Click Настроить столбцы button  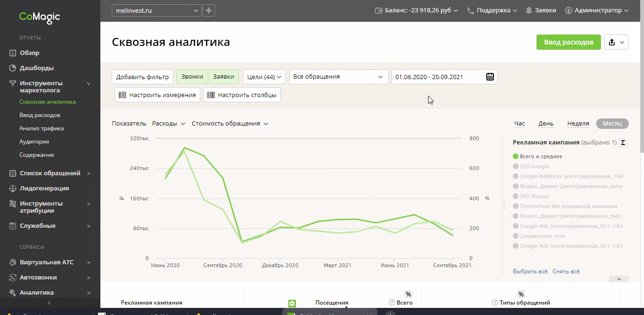[242, 95]
